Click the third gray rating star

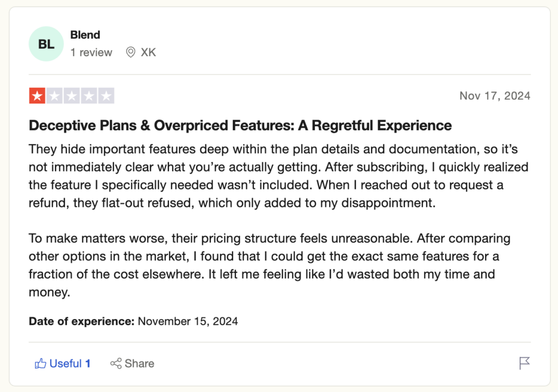[71, 96]
